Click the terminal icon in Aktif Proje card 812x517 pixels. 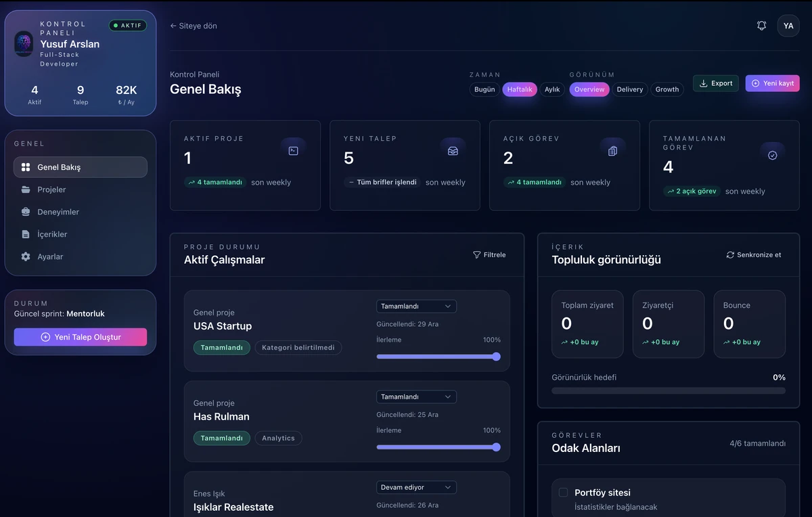293,151
